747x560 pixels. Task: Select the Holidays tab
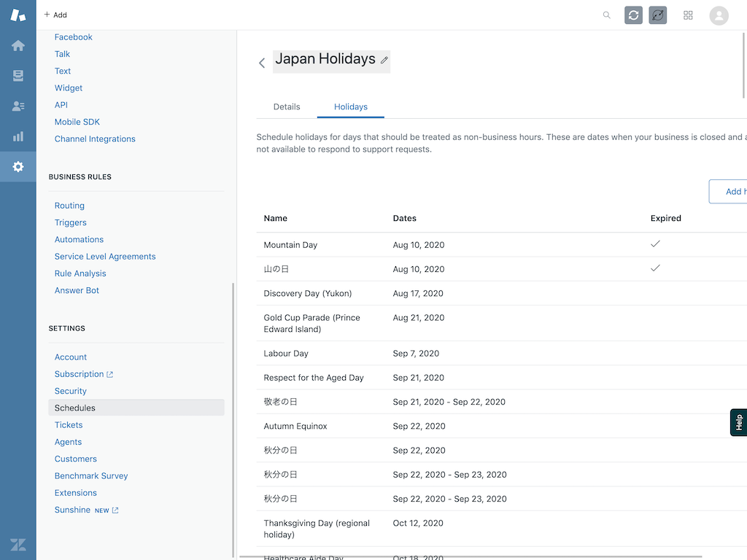(x=351, y=106)
